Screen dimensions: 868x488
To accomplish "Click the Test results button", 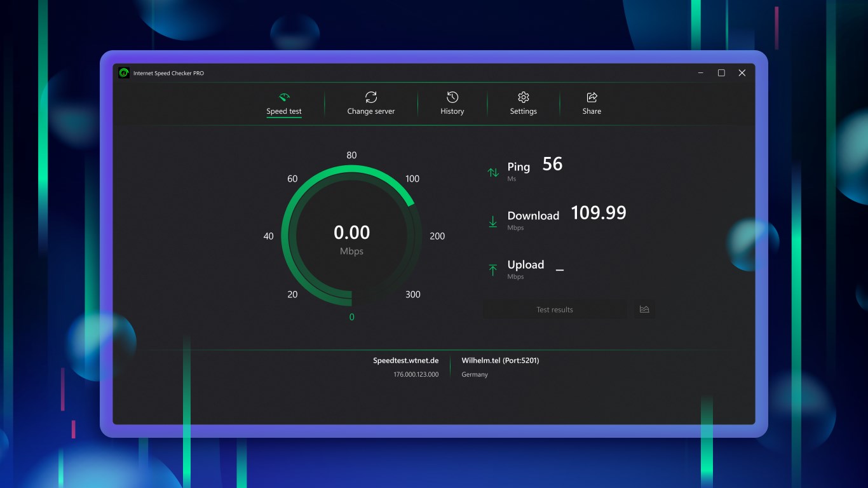I will [x=555, y=309].
